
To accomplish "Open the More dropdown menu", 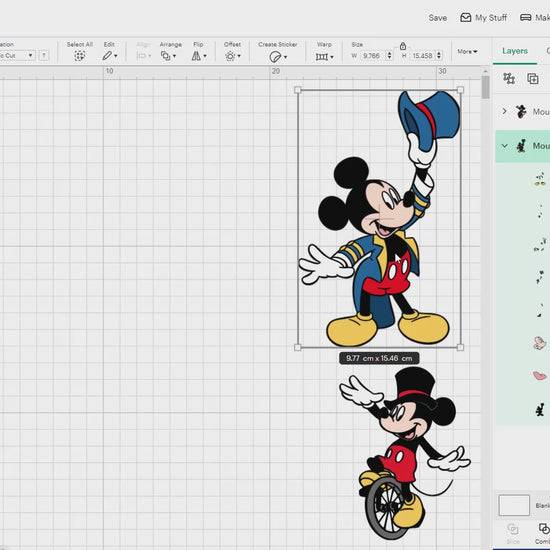I will pos(467,52).
